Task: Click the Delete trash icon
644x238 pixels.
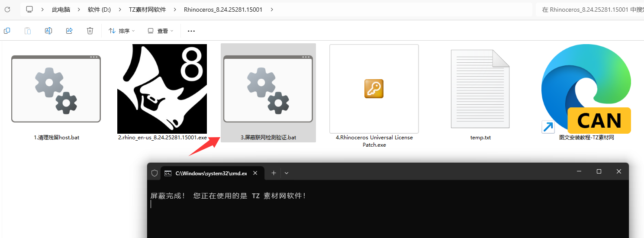Action: tap(90, 31)
